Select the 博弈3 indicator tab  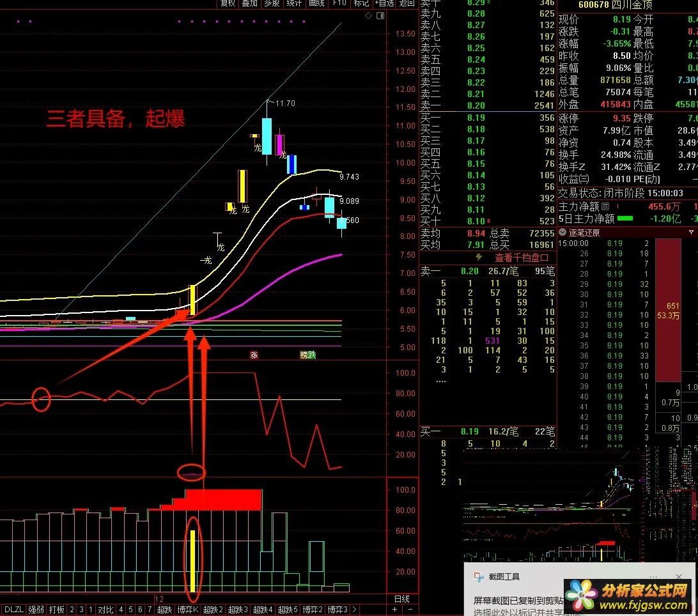[337, 610]
